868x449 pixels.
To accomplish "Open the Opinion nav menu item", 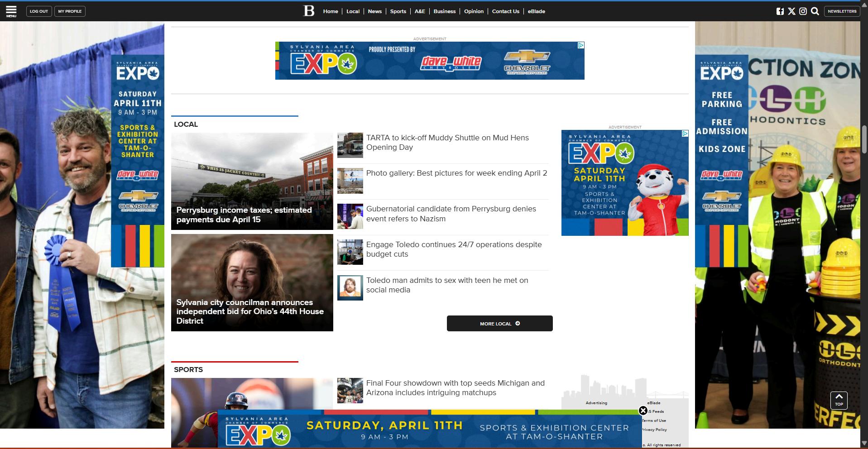I will [x=474, y=11].
